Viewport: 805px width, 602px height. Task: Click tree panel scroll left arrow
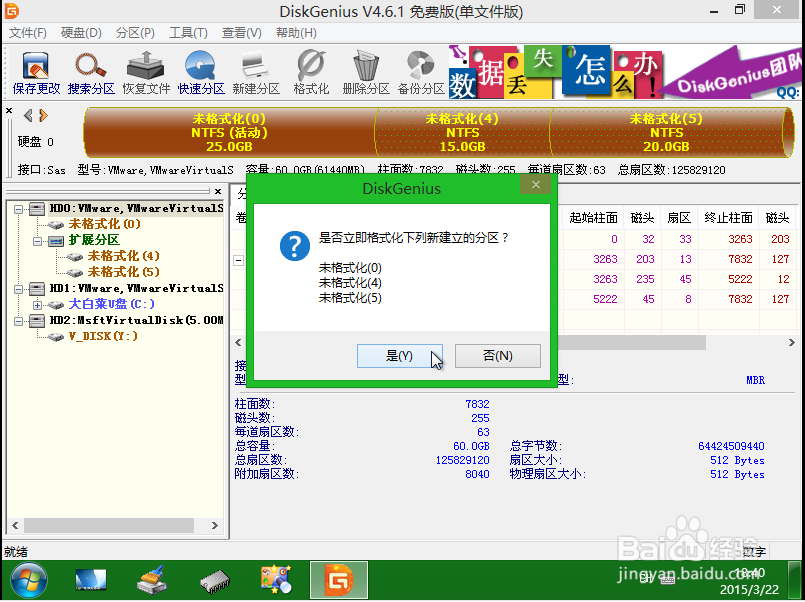click(x=15, y=526)
